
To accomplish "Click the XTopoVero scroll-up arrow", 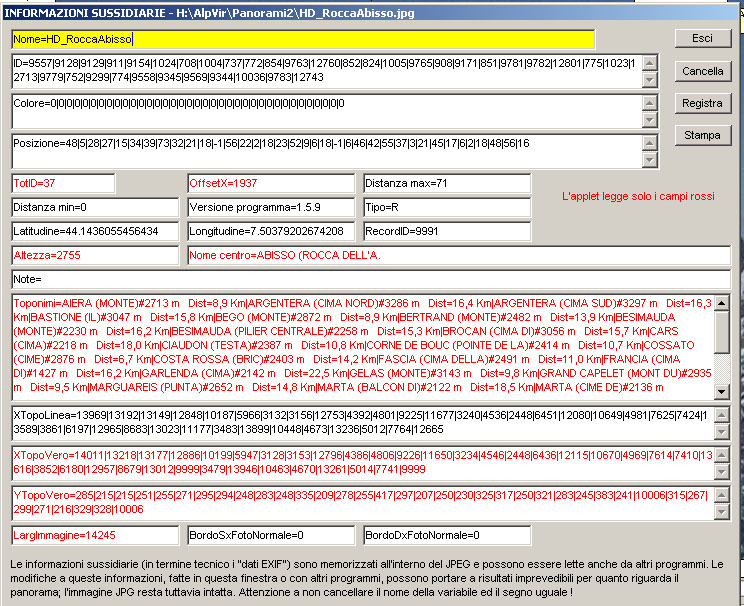I will tap(722, 455).
